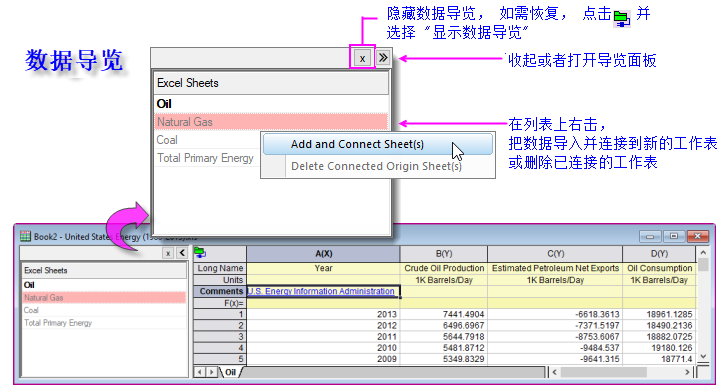
Task: Click cell with value -6618.3613
Action: pos(555,315)
